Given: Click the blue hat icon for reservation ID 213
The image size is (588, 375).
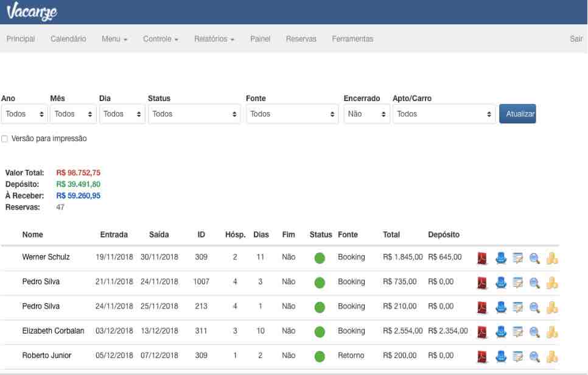Looking at the screenshot, I should click(x=500, y=307).
